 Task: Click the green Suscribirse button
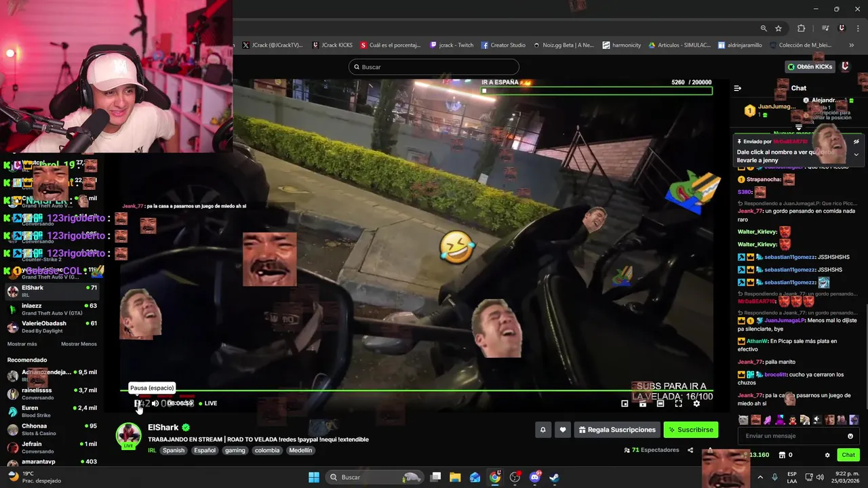(690, 430)
